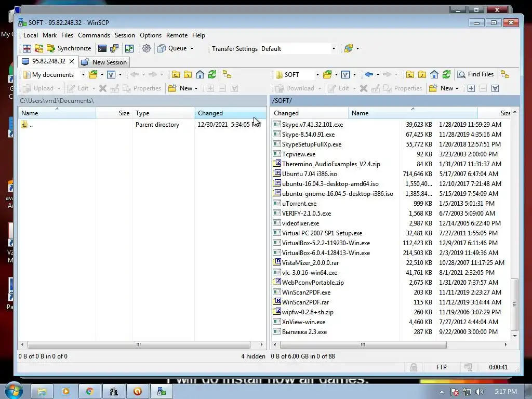
Task: Close the 95.82.248.32 session tab
Action: click(x=72, y=61)
